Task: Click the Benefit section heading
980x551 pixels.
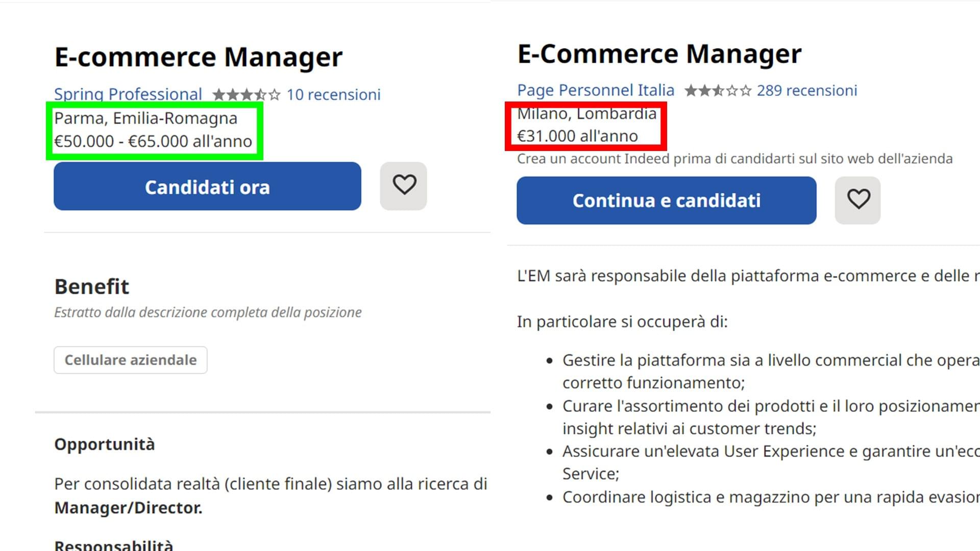Action: (x=92, y=287)
